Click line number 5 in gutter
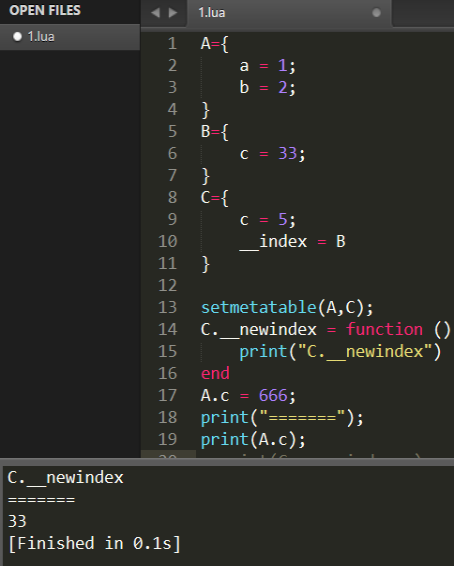454x566 pixels. (x=172, y=131)
